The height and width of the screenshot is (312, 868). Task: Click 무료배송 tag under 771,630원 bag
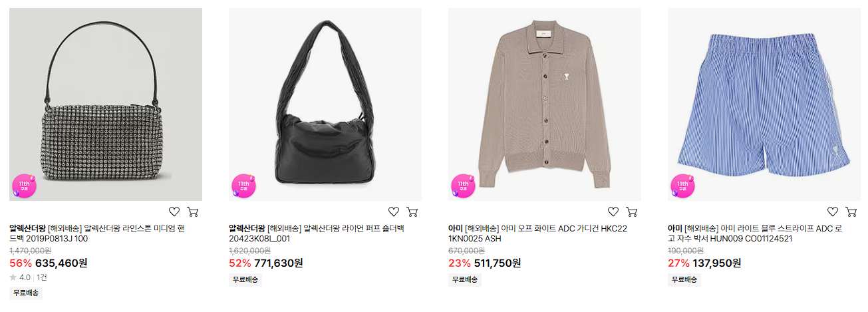pos(245,279)
